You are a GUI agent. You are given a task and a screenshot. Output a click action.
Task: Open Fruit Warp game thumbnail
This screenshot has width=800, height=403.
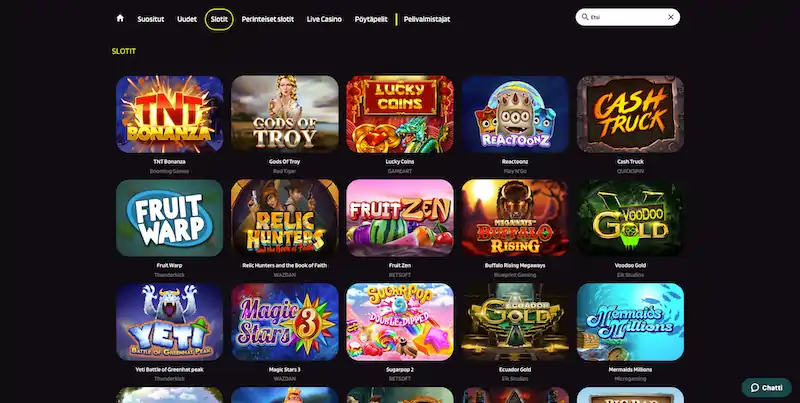[x=169, y=218]
